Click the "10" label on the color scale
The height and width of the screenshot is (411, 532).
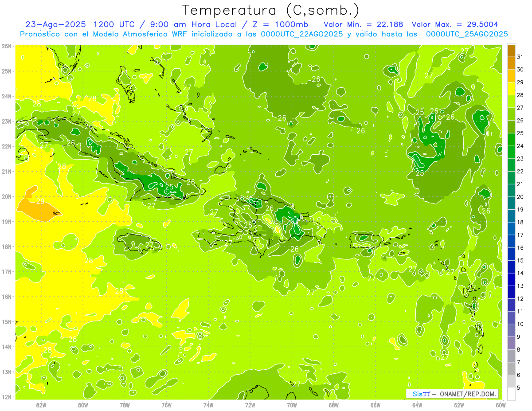click(520, 324)
